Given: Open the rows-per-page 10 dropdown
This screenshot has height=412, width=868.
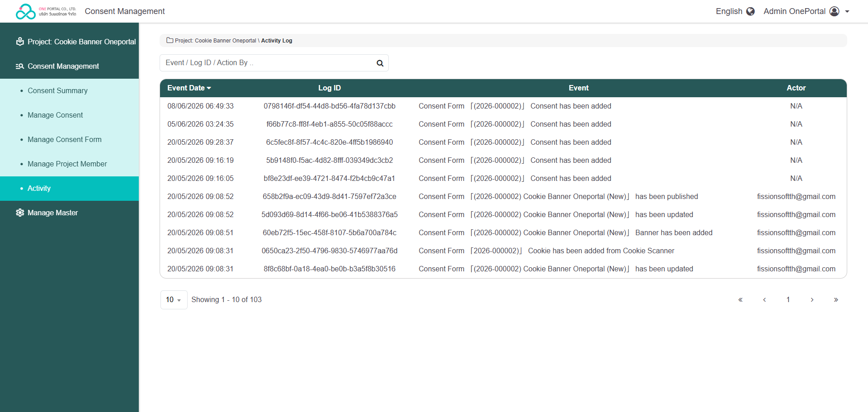Looking at the screenshot, I should (x=174, y=300).
